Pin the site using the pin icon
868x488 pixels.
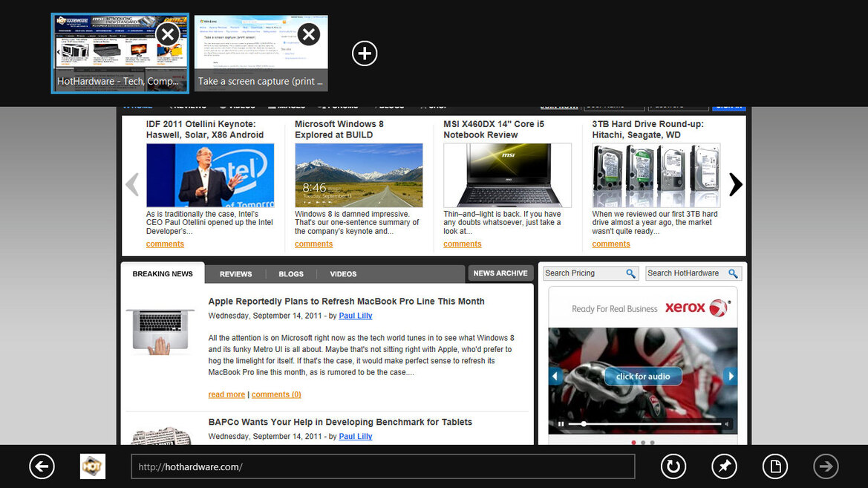724,466
